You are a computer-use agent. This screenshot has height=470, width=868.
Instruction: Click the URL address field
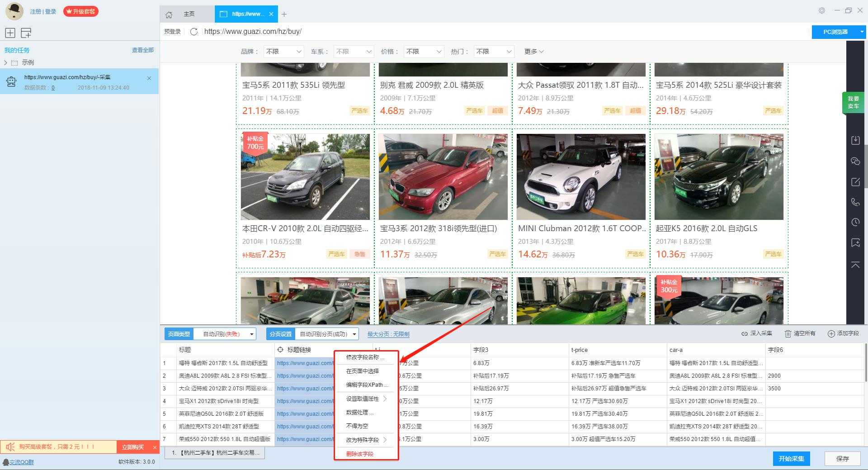504,32
